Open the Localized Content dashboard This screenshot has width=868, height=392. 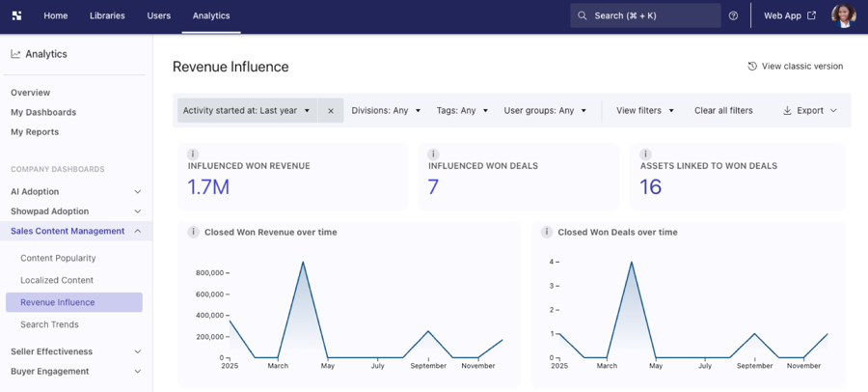click(x=57, y=281)
